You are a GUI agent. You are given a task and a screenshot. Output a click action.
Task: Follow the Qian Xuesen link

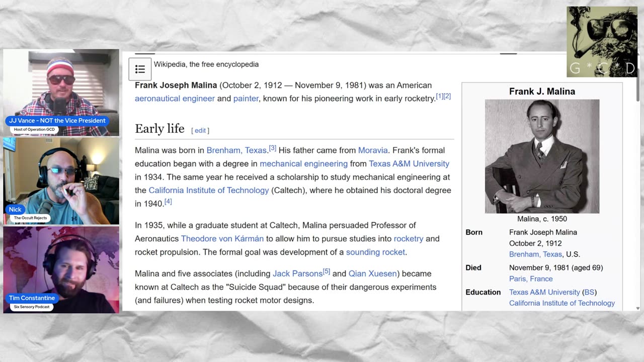(373, 274)
